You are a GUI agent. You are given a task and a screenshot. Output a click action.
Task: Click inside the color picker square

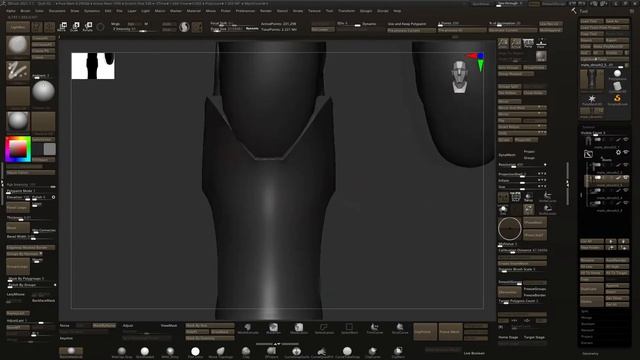pos(18,149)
